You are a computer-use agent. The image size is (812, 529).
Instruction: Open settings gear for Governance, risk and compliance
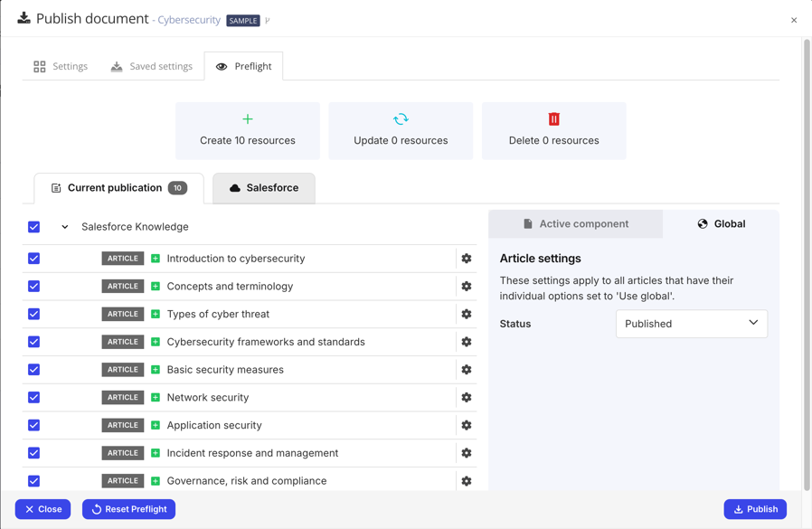pyautogui.click(x=466, y=481)
